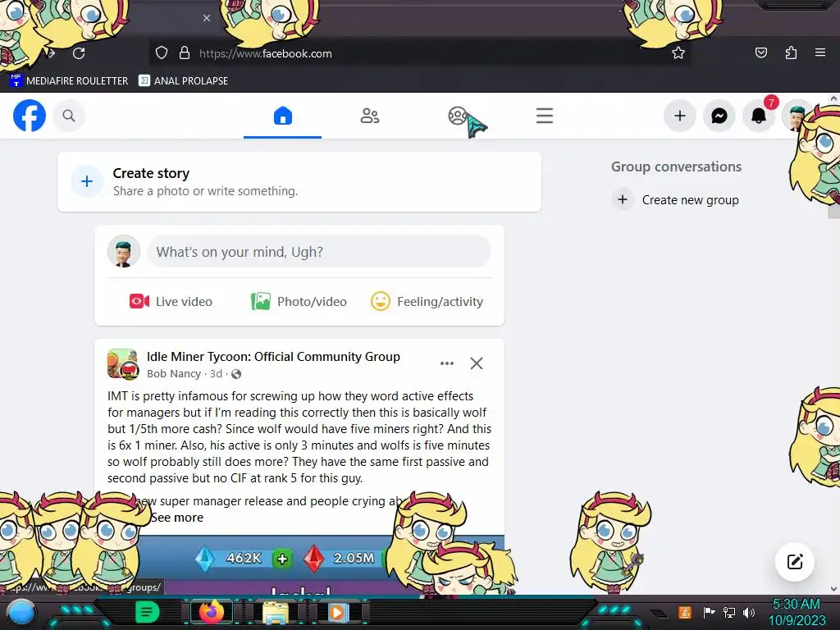
Task: Bookmark this page with the star
Action: click(x=678, y=53)
